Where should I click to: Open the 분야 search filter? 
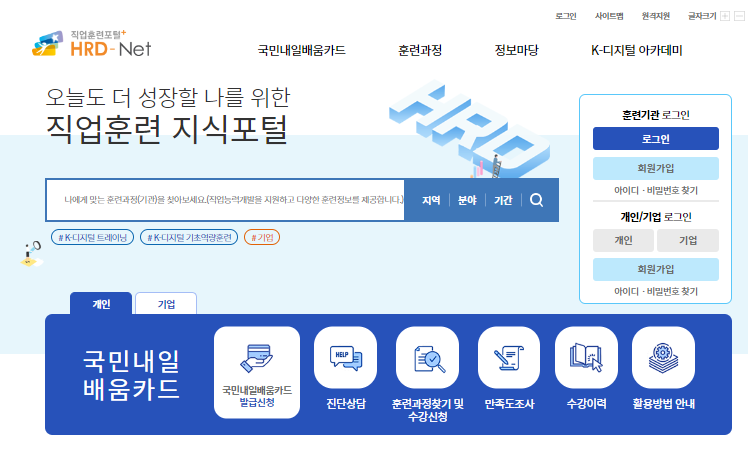pos(467,200)
